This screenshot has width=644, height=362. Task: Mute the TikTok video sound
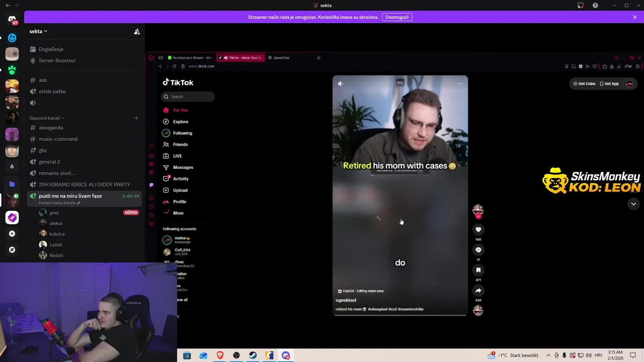click(341, 83)
